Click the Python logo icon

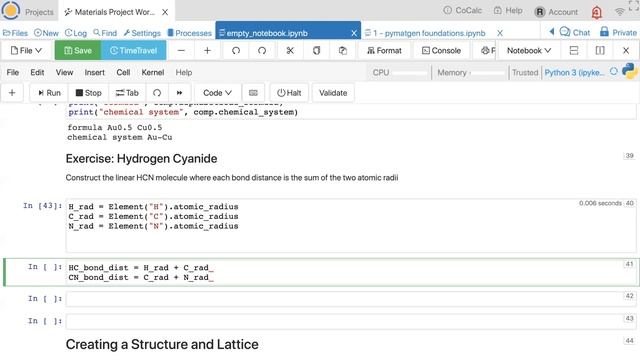630,71
